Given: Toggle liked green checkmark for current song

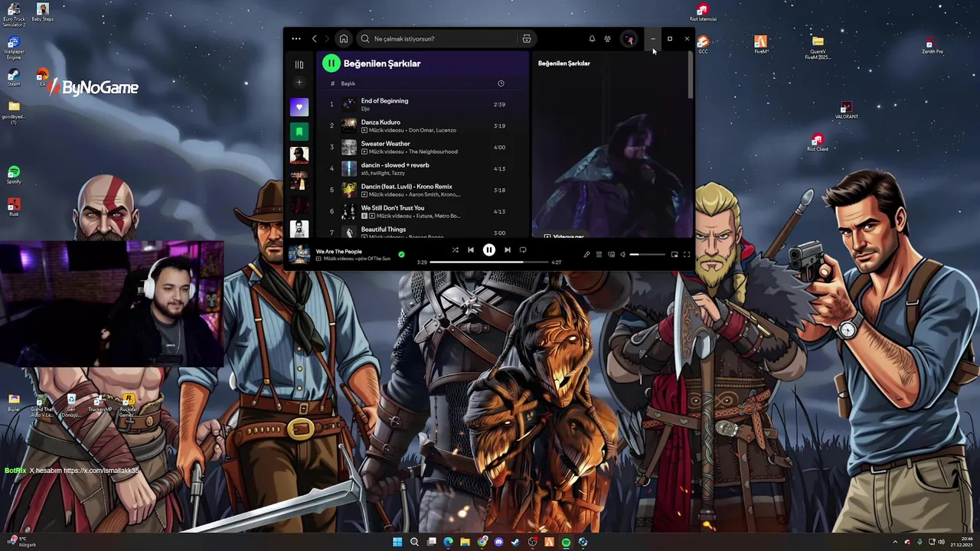Looking at the screenshot, I should 401,254.
